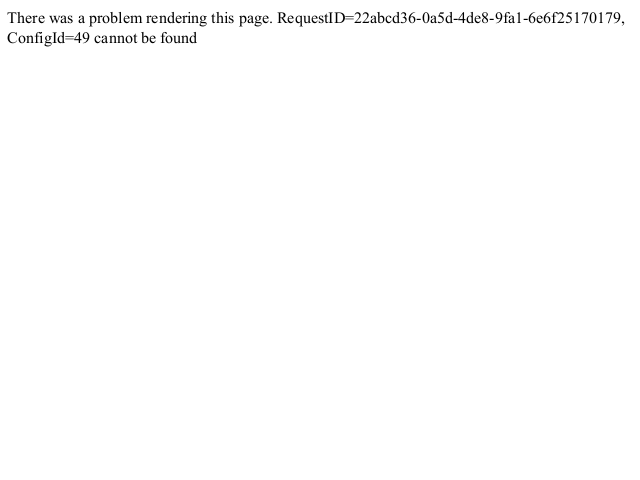Click the "6e6f25170179" segment of the request ID
640x480 pixels.
click(x=573, y=18)
